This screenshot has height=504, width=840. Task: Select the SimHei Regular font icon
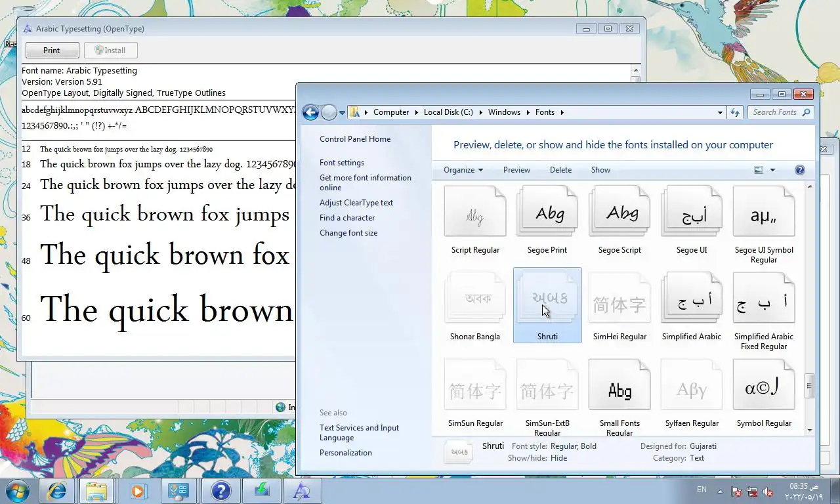click(x=619, y=299)
